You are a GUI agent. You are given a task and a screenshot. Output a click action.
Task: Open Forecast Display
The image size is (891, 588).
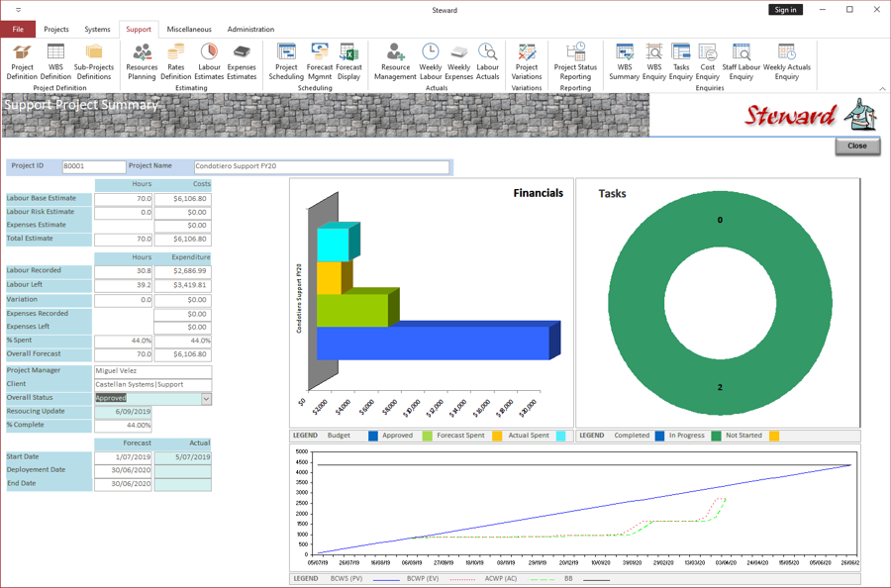(x=348, y=62)
